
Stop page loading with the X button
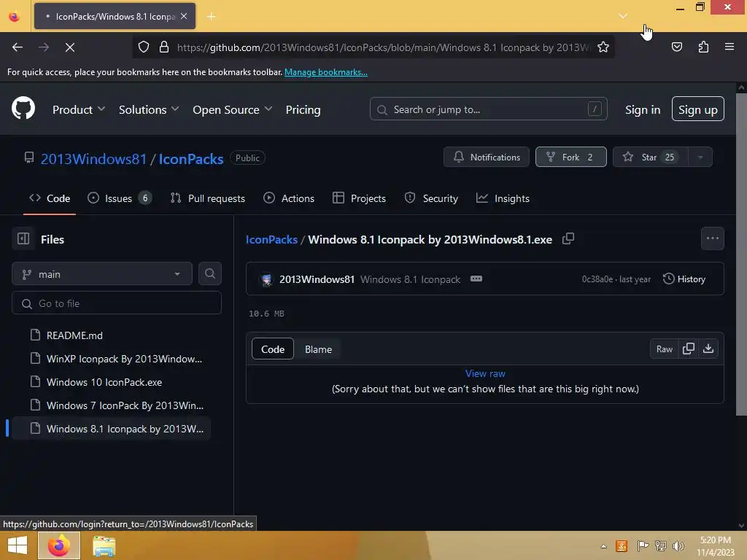(x=69, y=47)
